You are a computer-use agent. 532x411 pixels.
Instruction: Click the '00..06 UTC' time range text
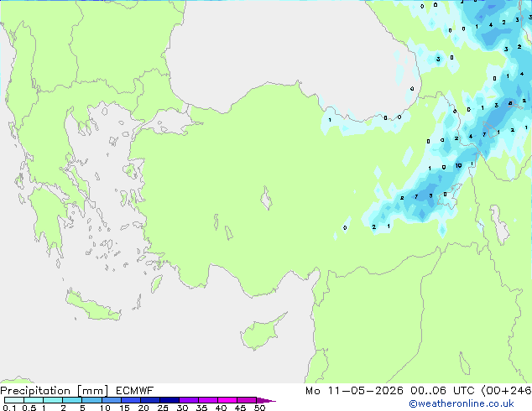point(442,391)
